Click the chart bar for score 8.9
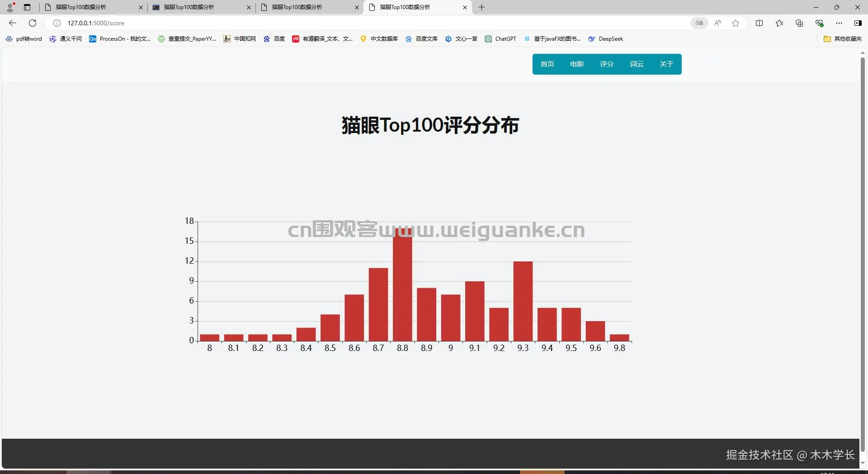The width and height of the screenshot is (868, 474). pos(427,315)
